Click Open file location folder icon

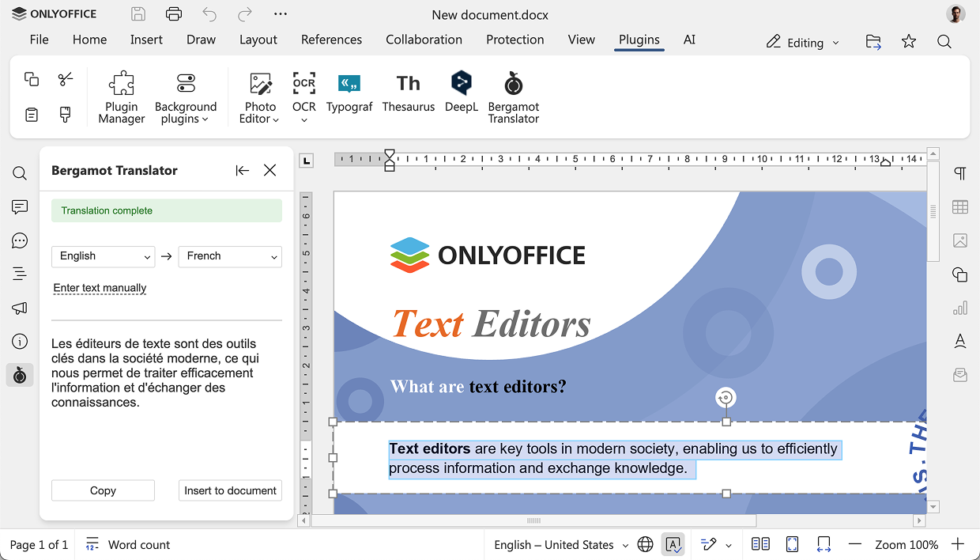[x=873, y=42]
